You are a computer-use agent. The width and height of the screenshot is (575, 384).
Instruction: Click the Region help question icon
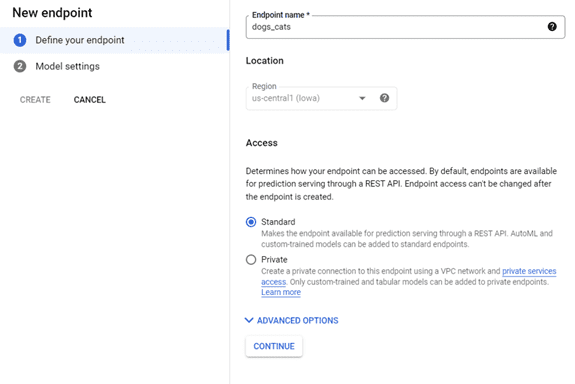click(384, 98)
